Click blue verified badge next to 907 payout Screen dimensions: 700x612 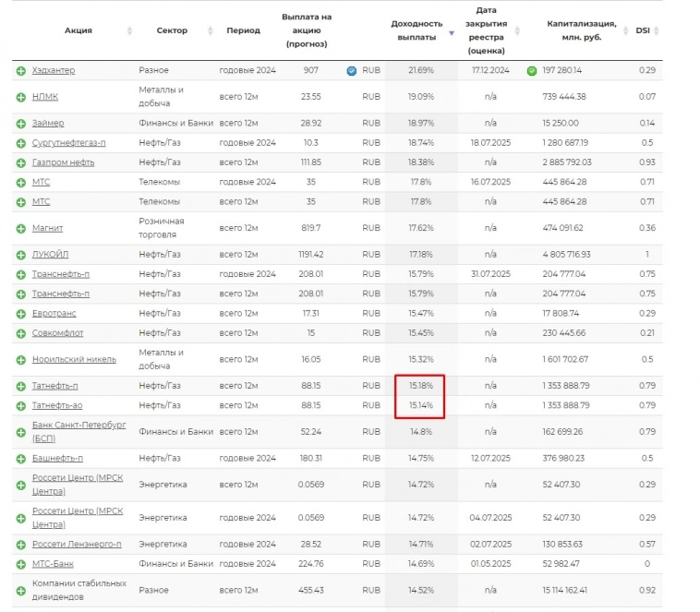click(x=351, y=71)
